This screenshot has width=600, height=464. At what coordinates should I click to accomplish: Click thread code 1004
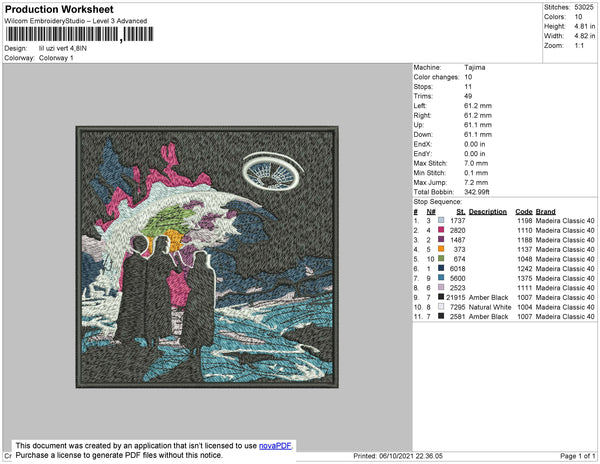(525, 307)
